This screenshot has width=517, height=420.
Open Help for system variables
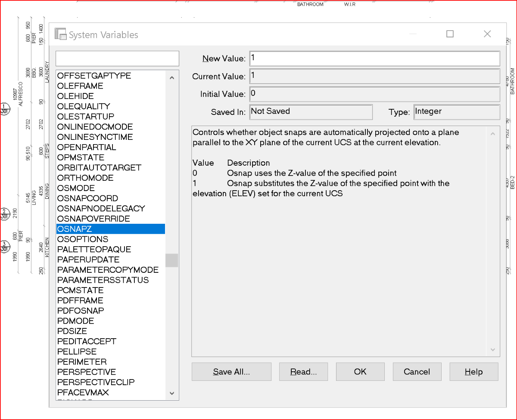(474, 372)
